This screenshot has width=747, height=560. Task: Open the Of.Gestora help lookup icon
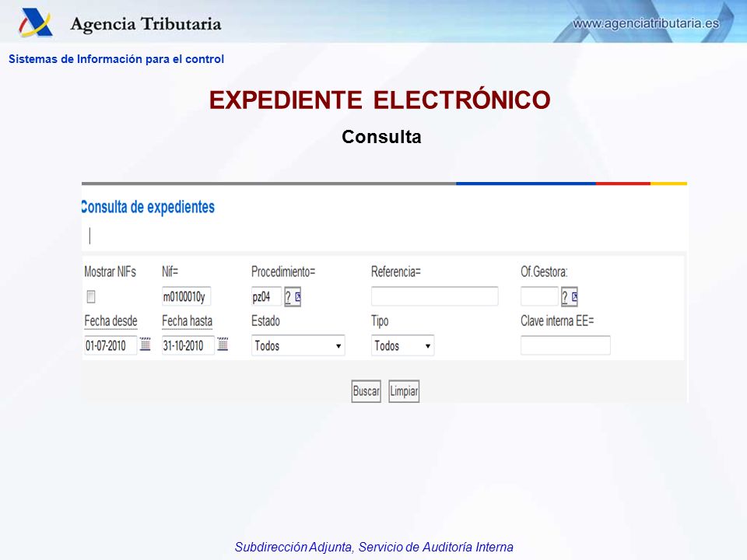[570, 297]
